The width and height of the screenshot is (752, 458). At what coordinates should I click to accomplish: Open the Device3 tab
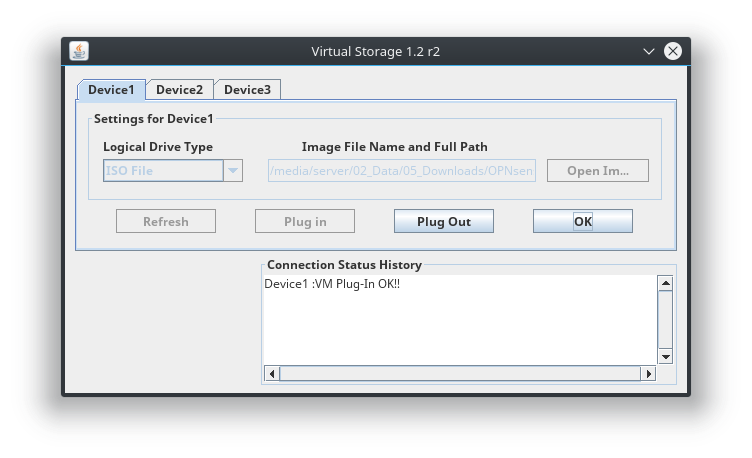pyautogui.click(x=247, y=90)
